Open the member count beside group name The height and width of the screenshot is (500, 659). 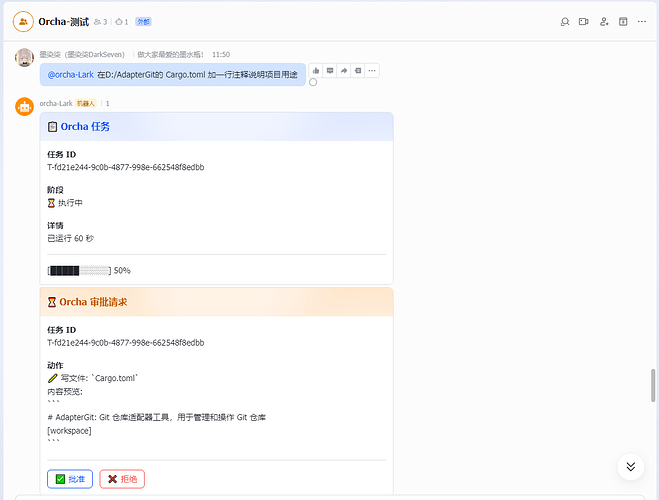pos(100,22)
